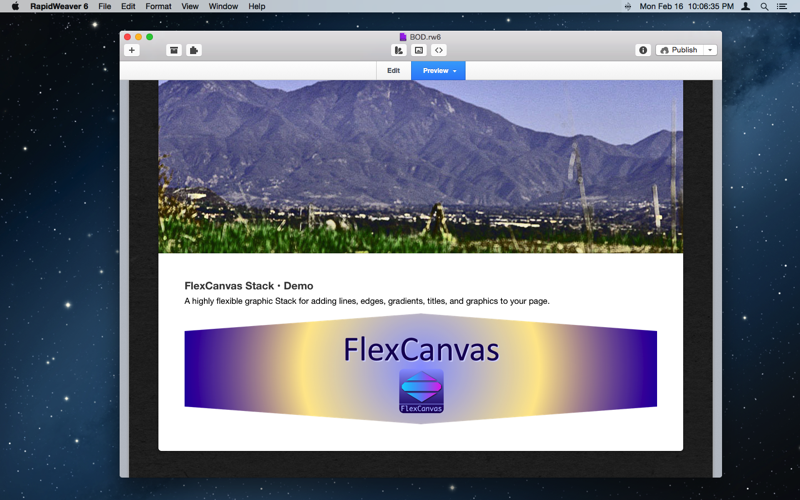Publish the site
800x500 pixels.
[680, 50]
